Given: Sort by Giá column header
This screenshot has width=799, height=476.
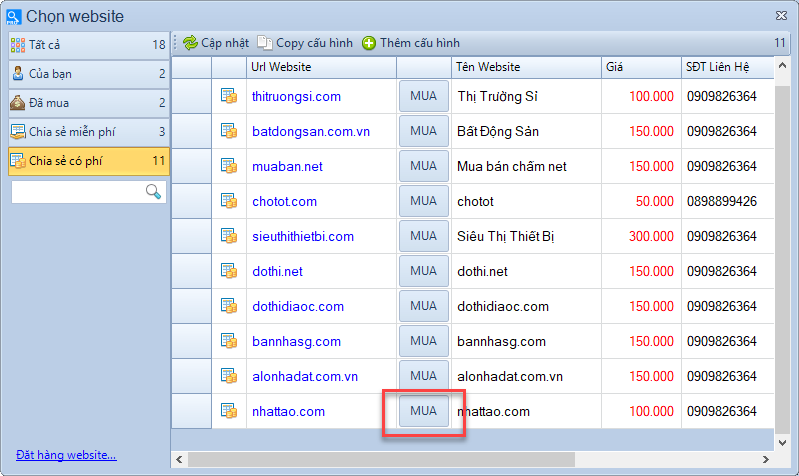Looking at the screenshot, I should pyautogui.click(x=642, y=67).
